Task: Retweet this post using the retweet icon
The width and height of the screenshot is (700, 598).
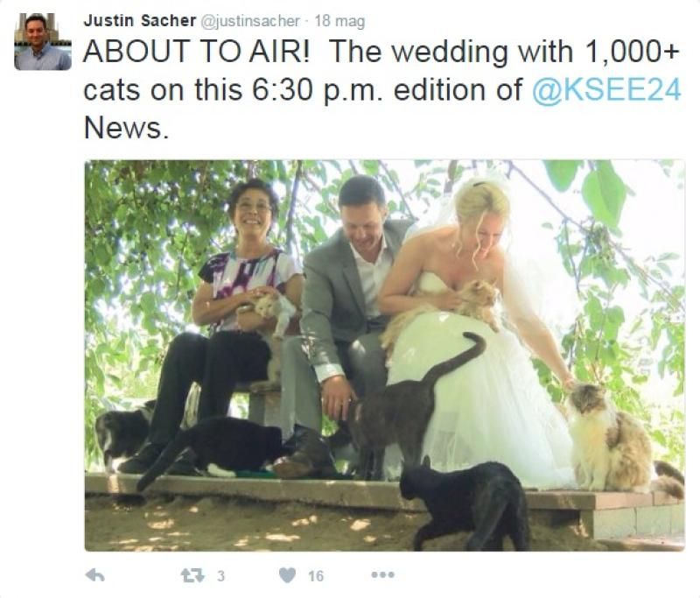Action: click(x=192, y=575)
